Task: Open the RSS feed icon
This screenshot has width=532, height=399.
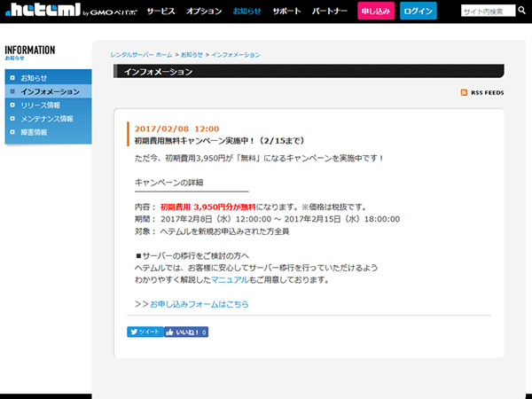Action: point(464,92)
